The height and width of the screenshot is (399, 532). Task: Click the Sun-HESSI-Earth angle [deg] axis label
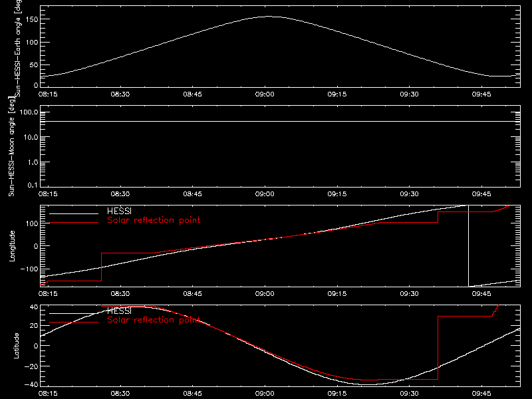18,48
